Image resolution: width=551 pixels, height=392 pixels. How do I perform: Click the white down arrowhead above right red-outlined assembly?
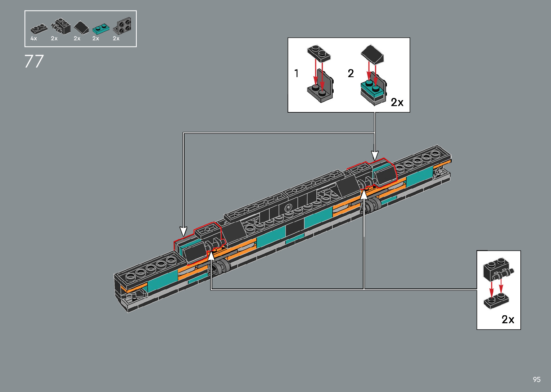pos(375,156)
